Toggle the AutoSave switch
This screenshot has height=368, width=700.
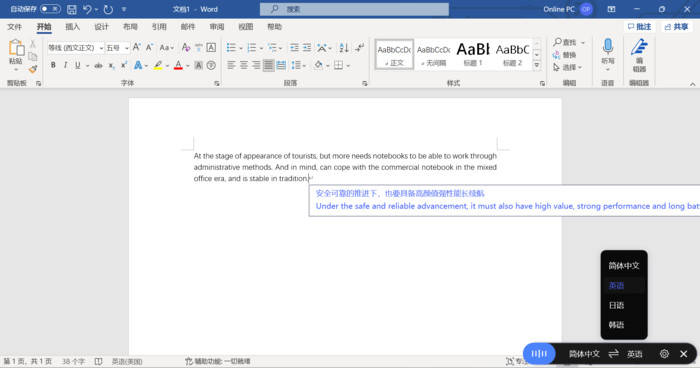(x=50, y=9)
